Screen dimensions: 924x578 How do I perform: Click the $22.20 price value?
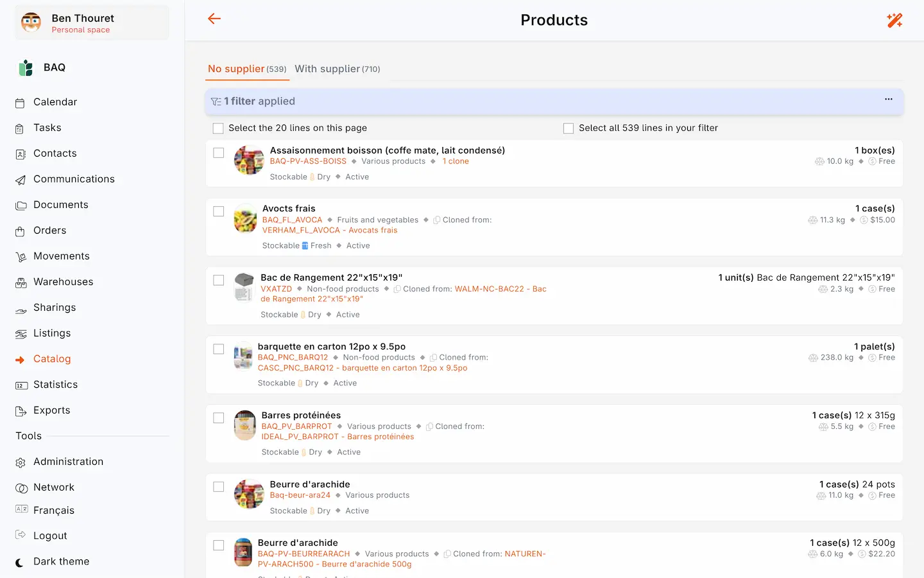point(882,554)
